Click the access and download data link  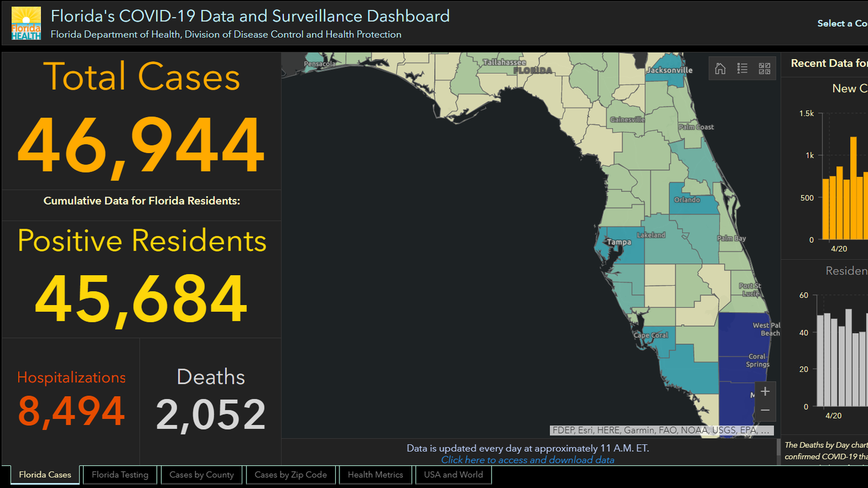tap(527, 460)
